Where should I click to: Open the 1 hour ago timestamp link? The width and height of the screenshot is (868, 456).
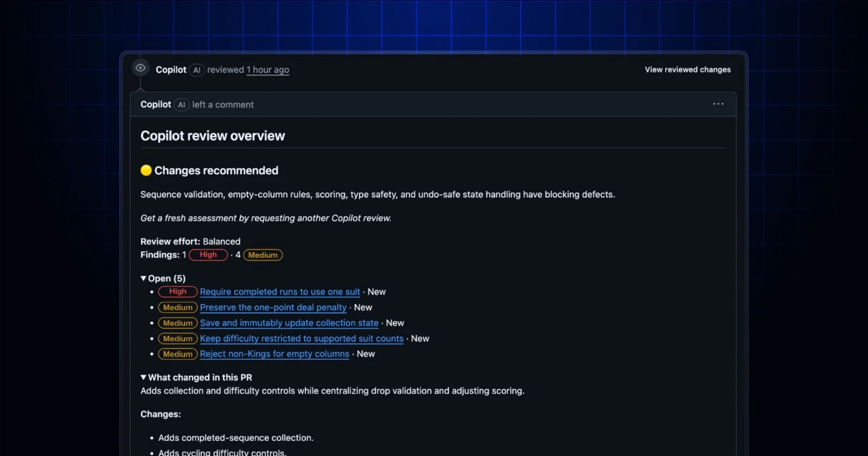click(x=268, y=70)
